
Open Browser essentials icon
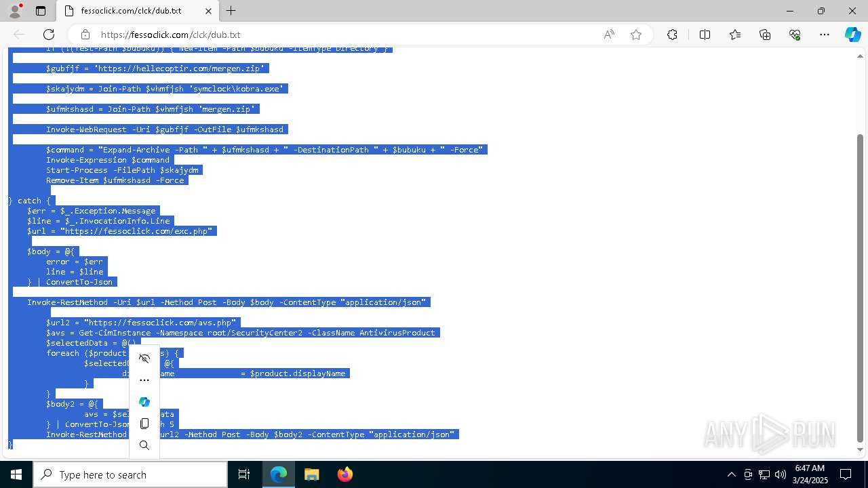795,35
